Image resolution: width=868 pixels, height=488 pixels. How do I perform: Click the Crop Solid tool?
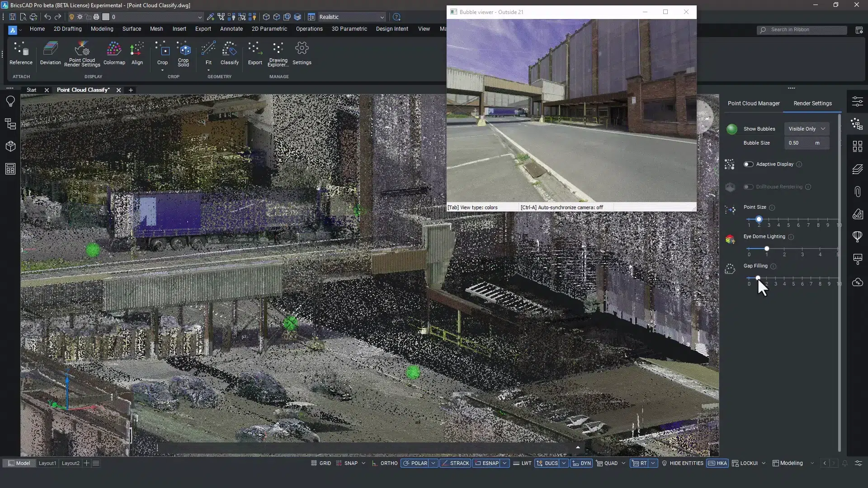(x=183, y=53)
